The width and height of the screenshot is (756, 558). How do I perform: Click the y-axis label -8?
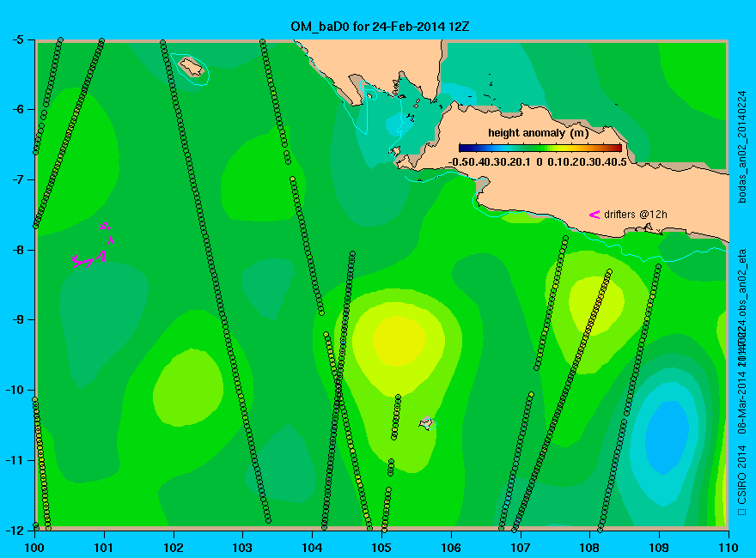click(x=16, y=250)
